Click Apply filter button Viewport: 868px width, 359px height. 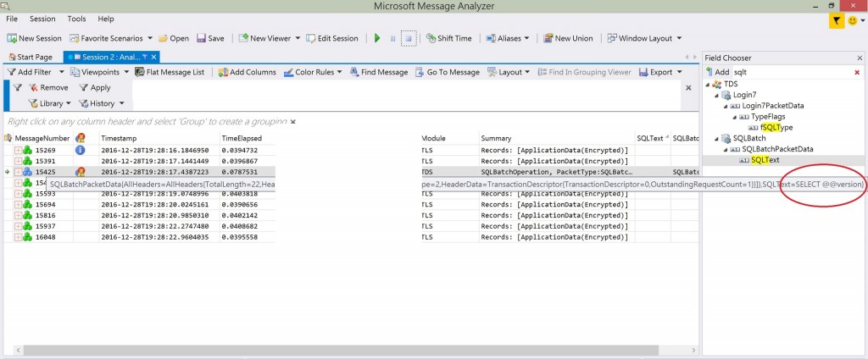click(95, 87)
